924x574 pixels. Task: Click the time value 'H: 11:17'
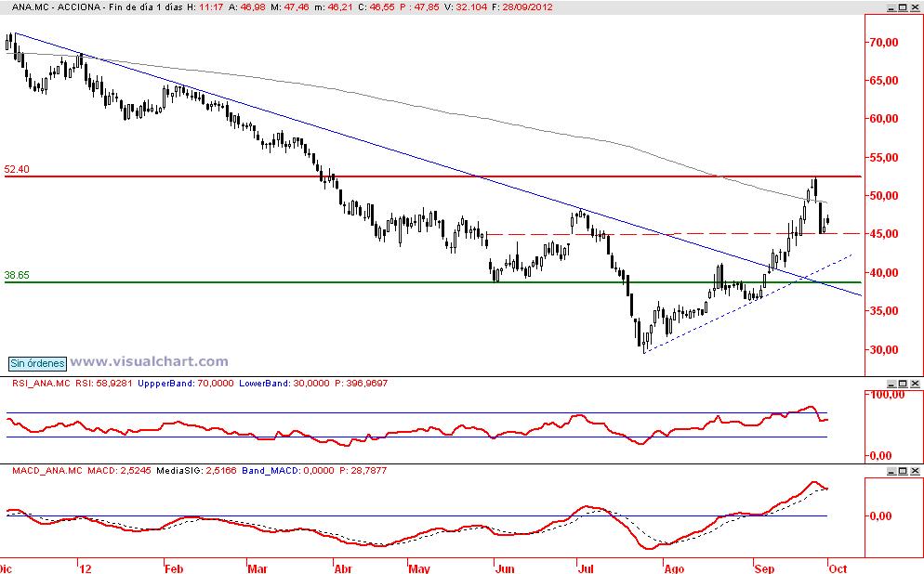point(205,7)
